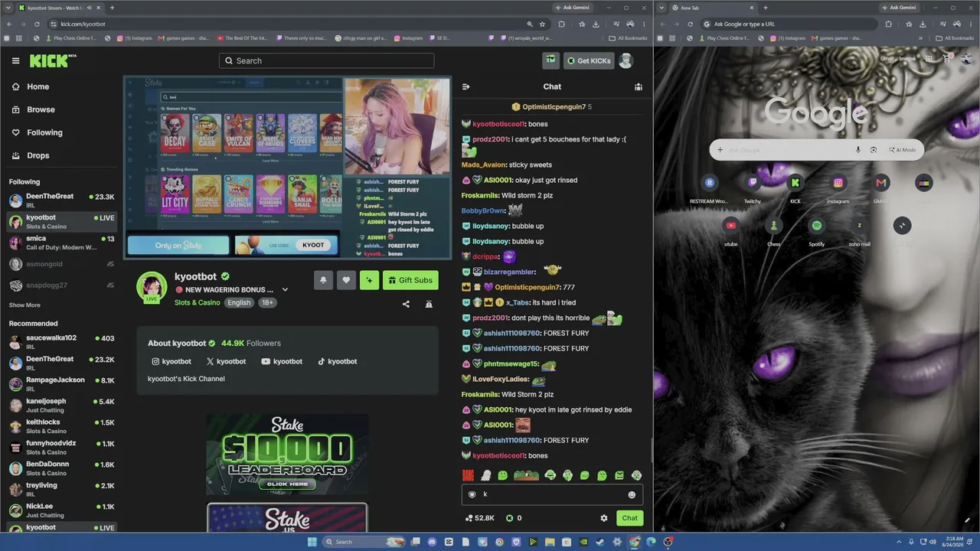980x551 pixels.
Task: Open kyootbot's Instagram link
Action: (171, 361)
